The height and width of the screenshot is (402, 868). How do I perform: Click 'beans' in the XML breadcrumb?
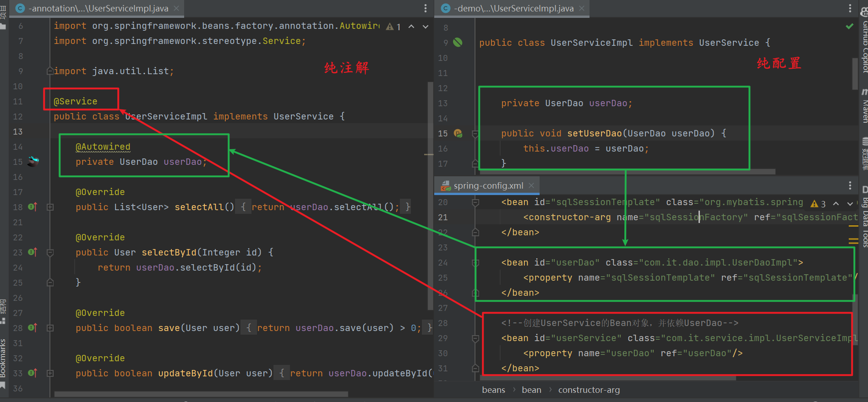coord(493,390)
